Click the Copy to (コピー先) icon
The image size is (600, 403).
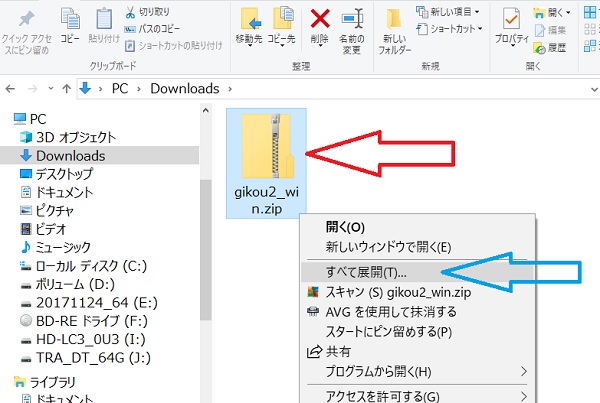281,20
